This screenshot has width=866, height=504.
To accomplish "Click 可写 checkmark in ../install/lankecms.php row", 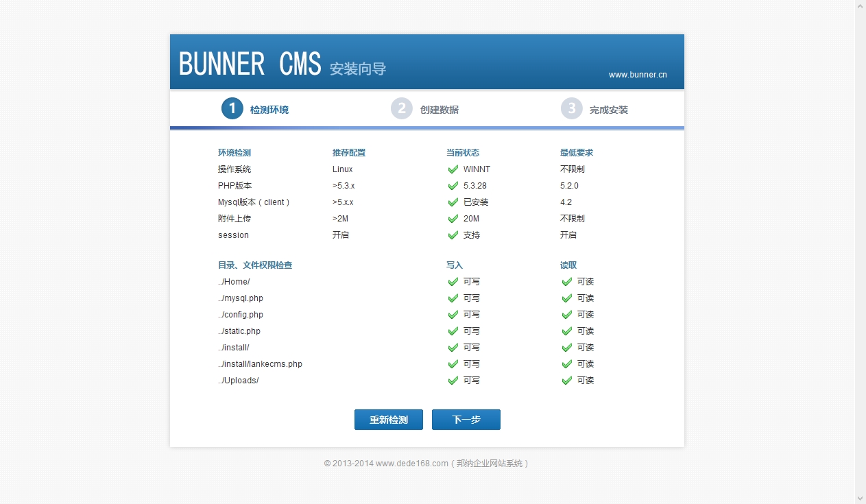I will tap(453, 364).
